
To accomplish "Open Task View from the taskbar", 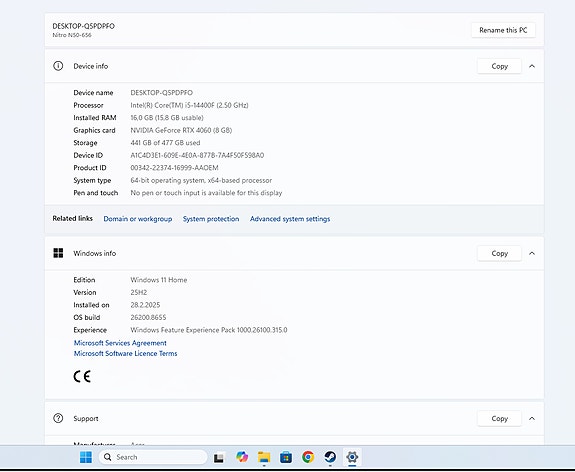I will (219, 457).
